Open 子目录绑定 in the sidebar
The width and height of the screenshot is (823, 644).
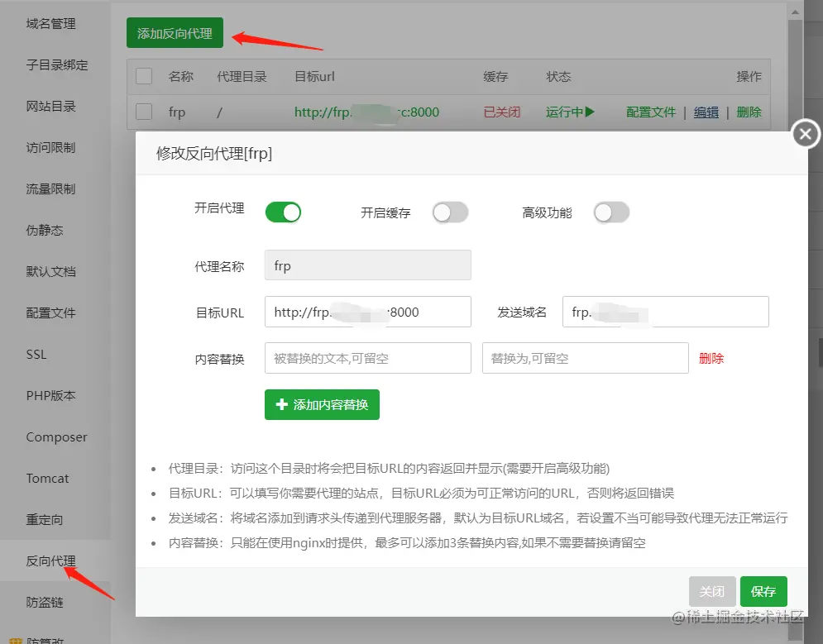[x=57, y=65]
